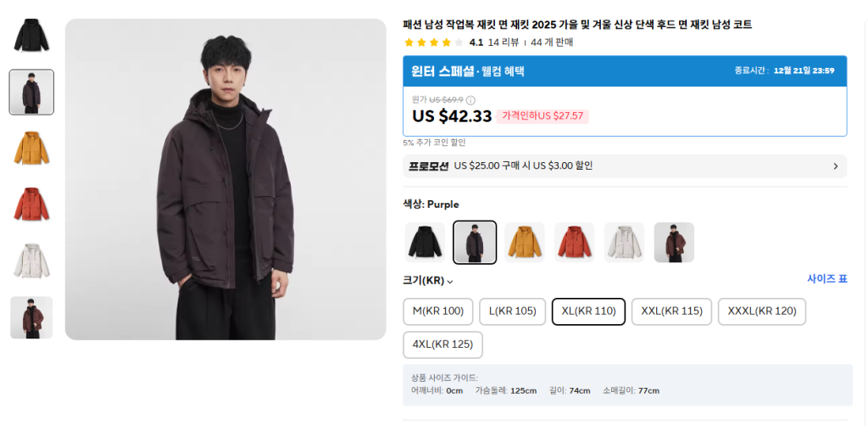
Task: Select size L(KR 105)
Action: pyautogui.click(x=512, y=311)
